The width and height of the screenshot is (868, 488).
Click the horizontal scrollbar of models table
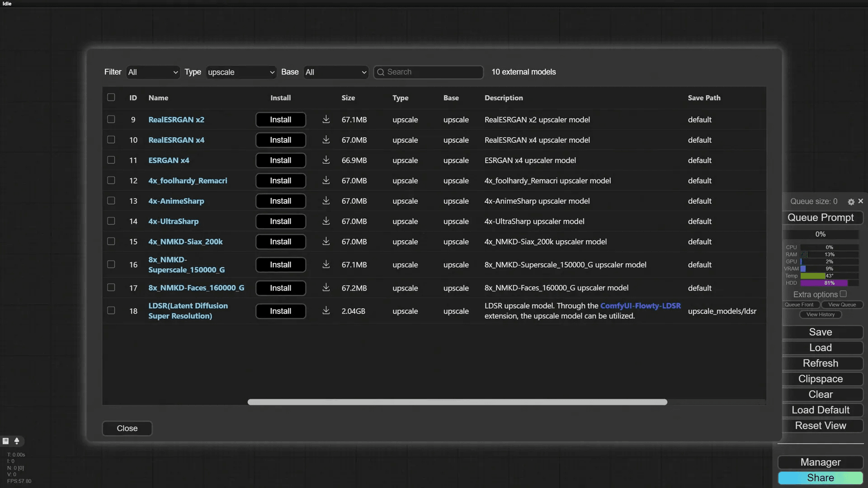coord(457,402)
